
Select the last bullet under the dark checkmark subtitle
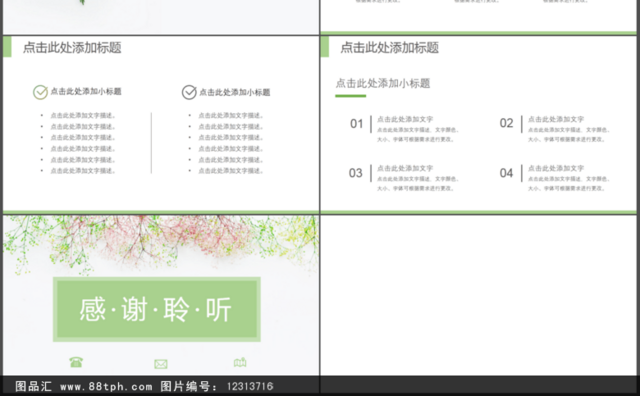click(231, 171)
